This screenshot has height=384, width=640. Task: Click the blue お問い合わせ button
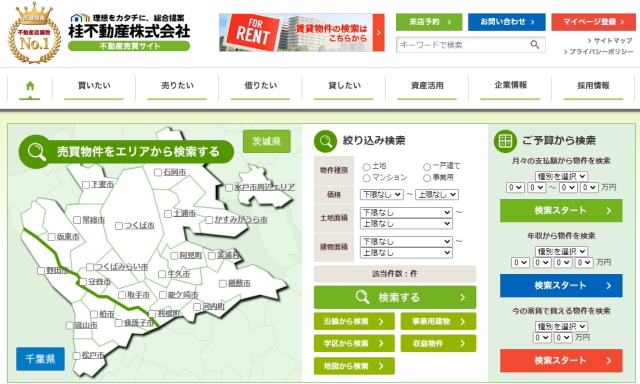(507, 22)
